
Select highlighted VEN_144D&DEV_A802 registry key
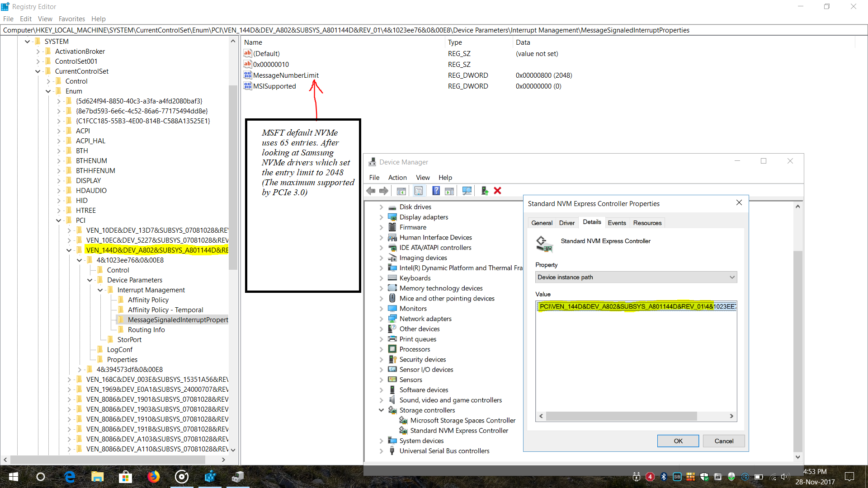(157, 250)
